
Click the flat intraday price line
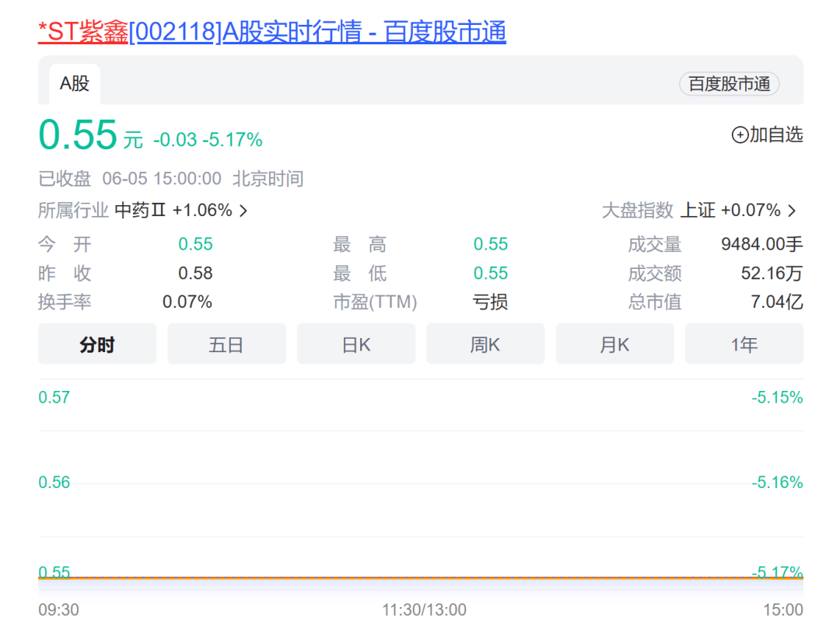click(x=421, y=578)
